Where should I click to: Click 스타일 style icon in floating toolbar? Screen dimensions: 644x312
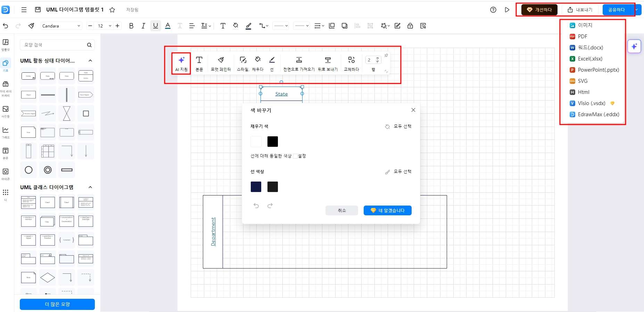click(x=243, y=64)
